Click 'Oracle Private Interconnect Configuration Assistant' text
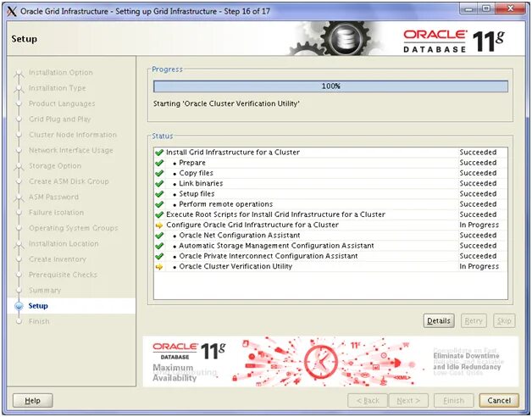 (269, 256)
